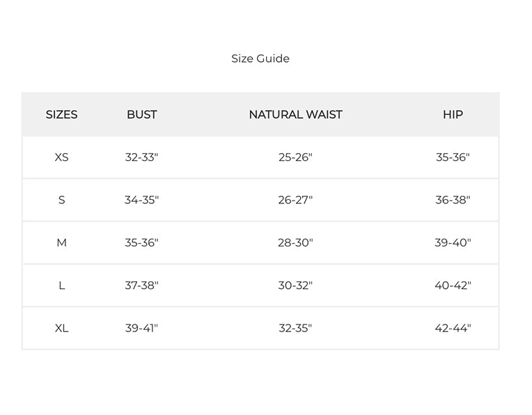Screen dimensions: 532x415
Task: Click the Size Guide title
Action: point(260,58)
